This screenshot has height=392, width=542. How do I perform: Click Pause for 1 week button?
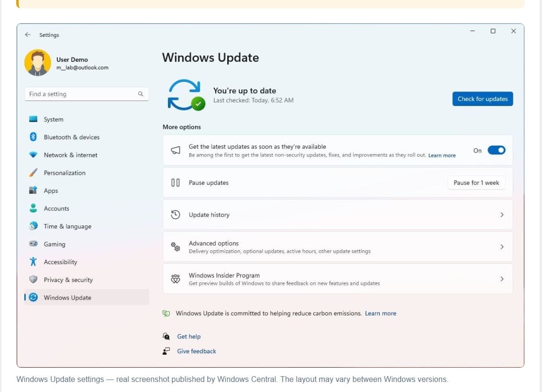[476, 183]
